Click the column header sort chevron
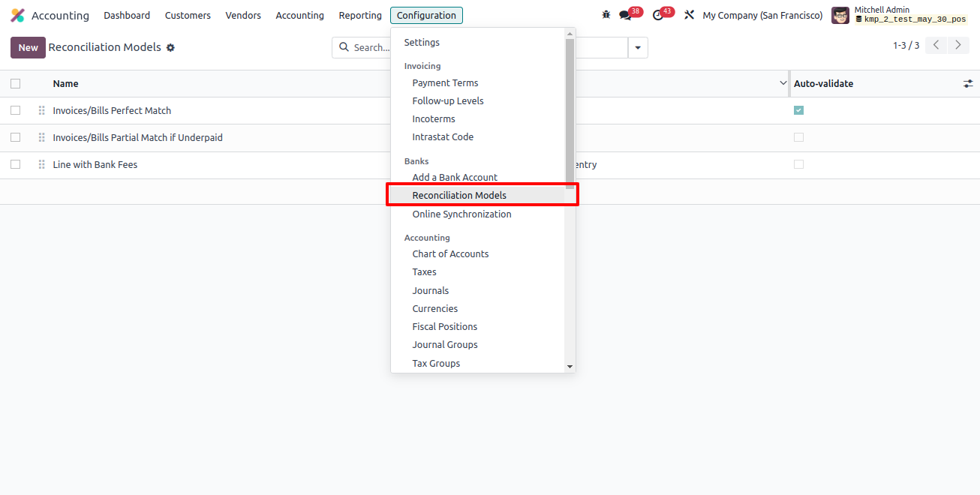This screenshot has height=495, width=980. (783, 83)
